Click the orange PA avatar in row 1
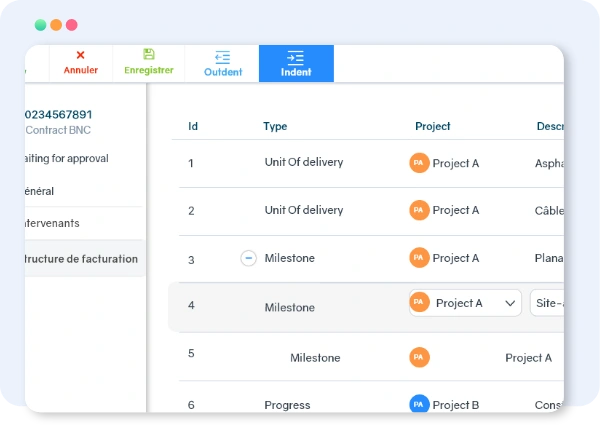The height and width of the screenshot is (431, 600). coord(419,163)
